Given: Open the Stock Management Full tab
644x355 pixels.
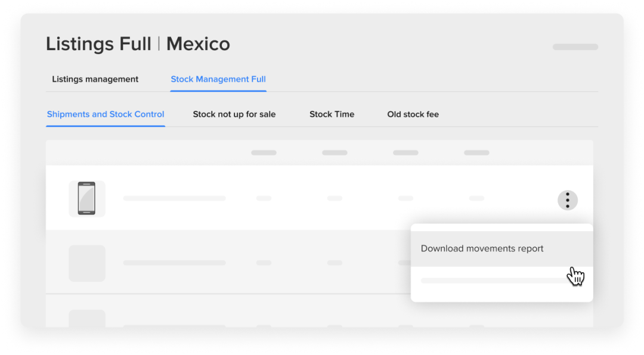Looking at the screenshot, I should tap(218, 79).
